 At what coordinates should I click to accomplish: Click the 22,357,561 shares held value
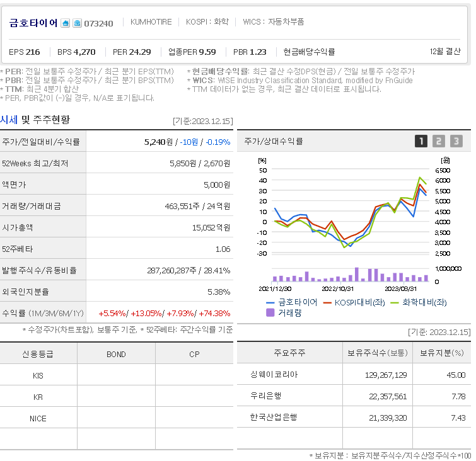pos(388,396)
